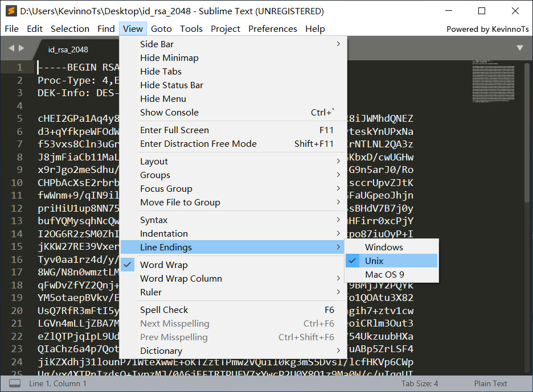This screenshot has width=533, height=392.
Task: Open the tab list dropdown triangle
Action: (520, 48)
